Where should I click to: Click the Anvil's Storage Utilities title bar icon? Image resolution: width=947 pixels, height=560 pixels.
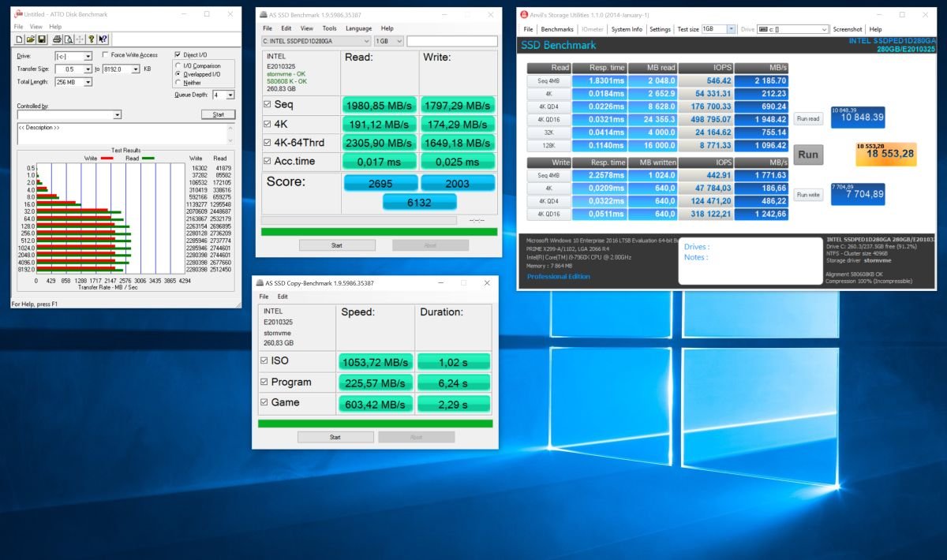coord(524,14)
